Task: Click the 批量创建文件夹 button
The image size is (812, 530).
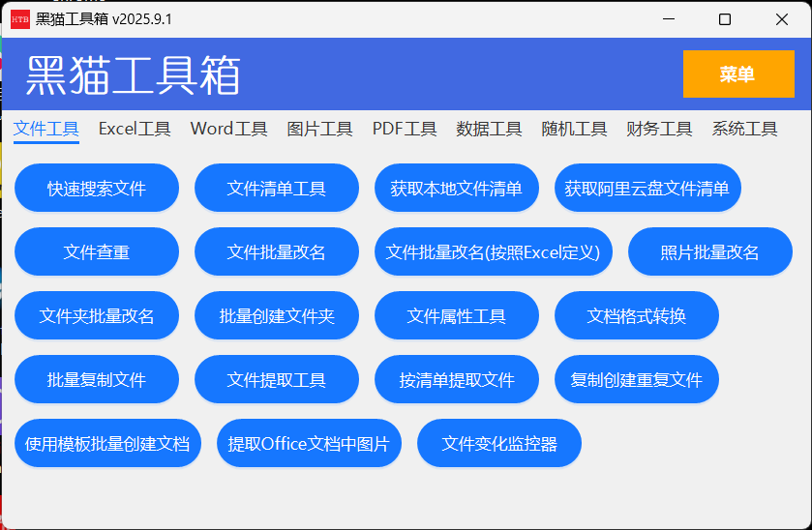Action: 276,316
